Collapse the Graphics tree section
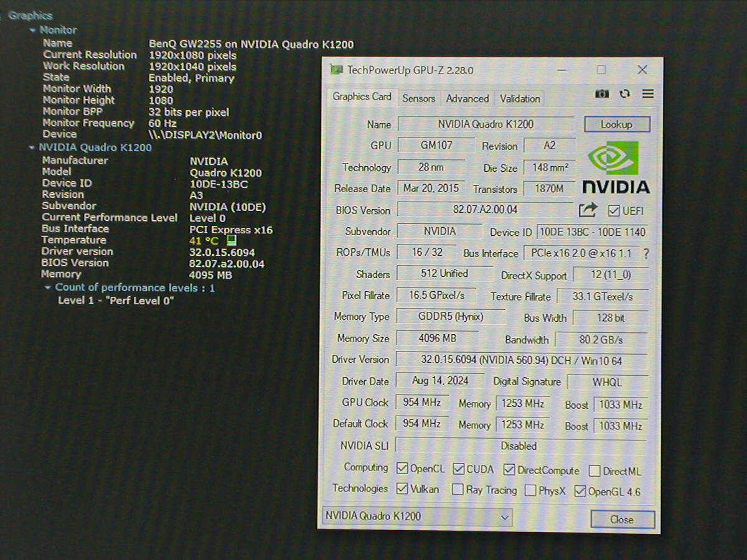This screenshot has width=747, height=560. coord(2,16)
